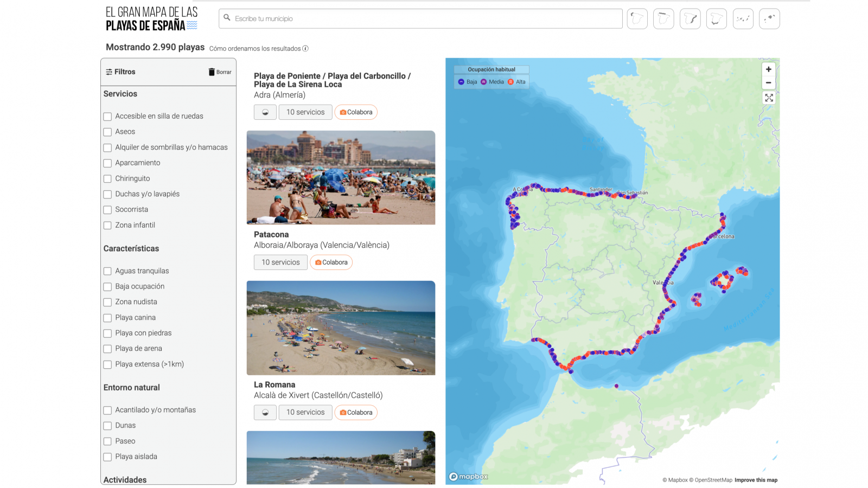
Task: Open the Cómo ordenamos los resultados info tooltip
Action: [x=306, y=48]
